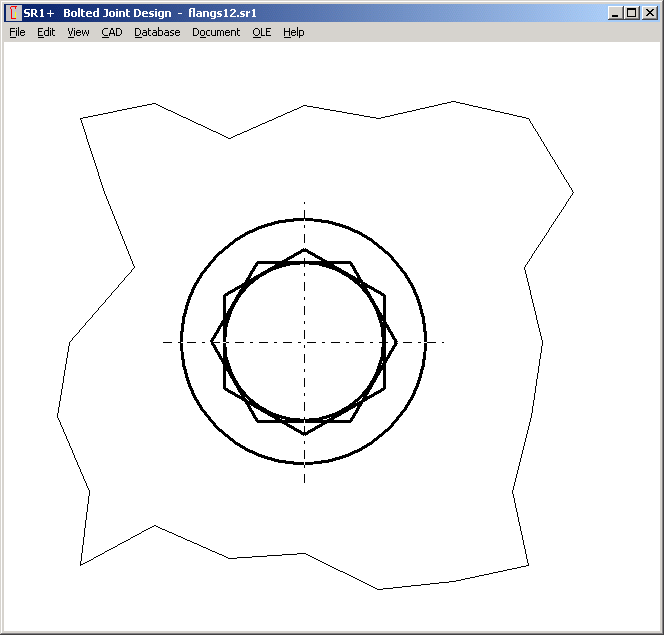The height and width of the screenshot is (635, 664).
Task: Open the Help menu
Action: coord(293,32)
